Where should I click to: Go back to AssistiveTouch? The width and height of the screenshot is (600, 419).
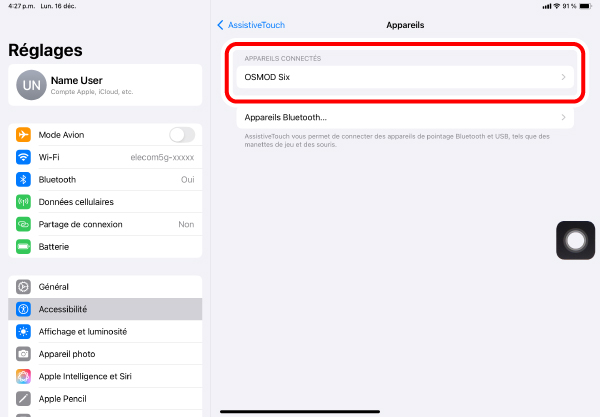pyautogui.click(x=251, y=25)
